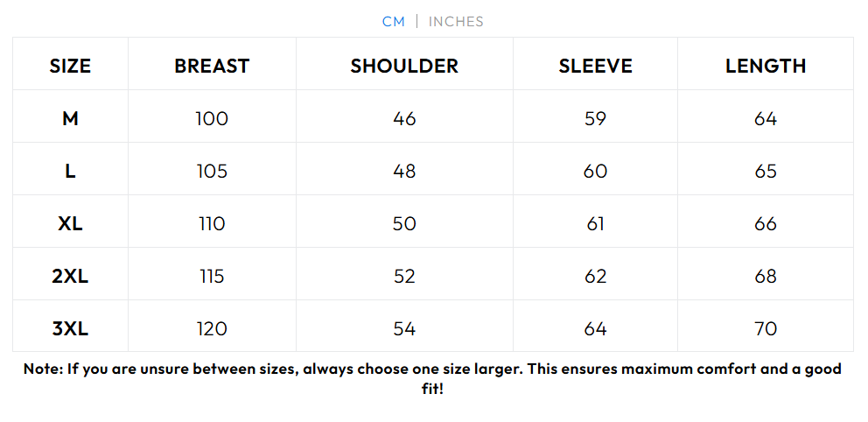Select the M size row label
Image resolution: width=868 pixels, height=422 pixels.
point(70,118)
